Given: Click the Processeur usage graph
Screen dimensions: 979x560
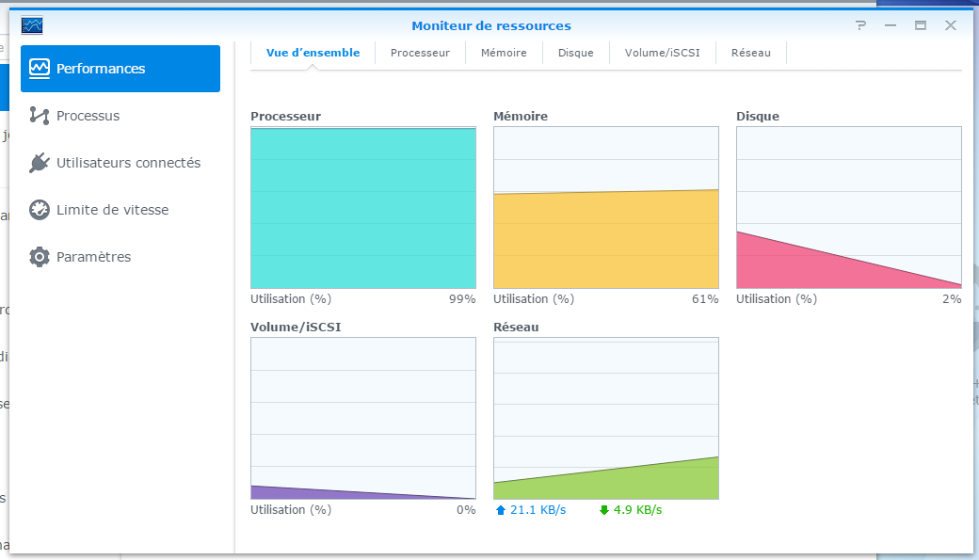Looking at the screenshot, I should click(x=363, y=208).
